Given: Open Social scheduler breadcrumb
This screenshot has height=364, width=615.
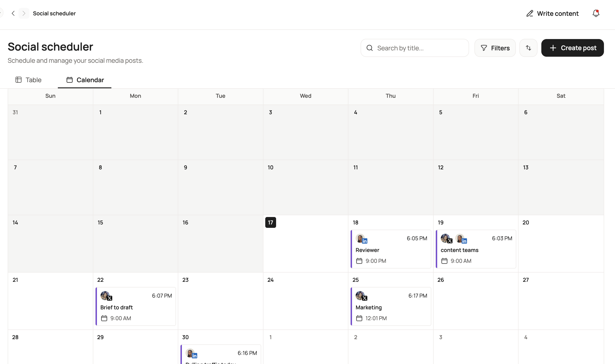Looking at the screenshot, I should (x=54, y=13).
